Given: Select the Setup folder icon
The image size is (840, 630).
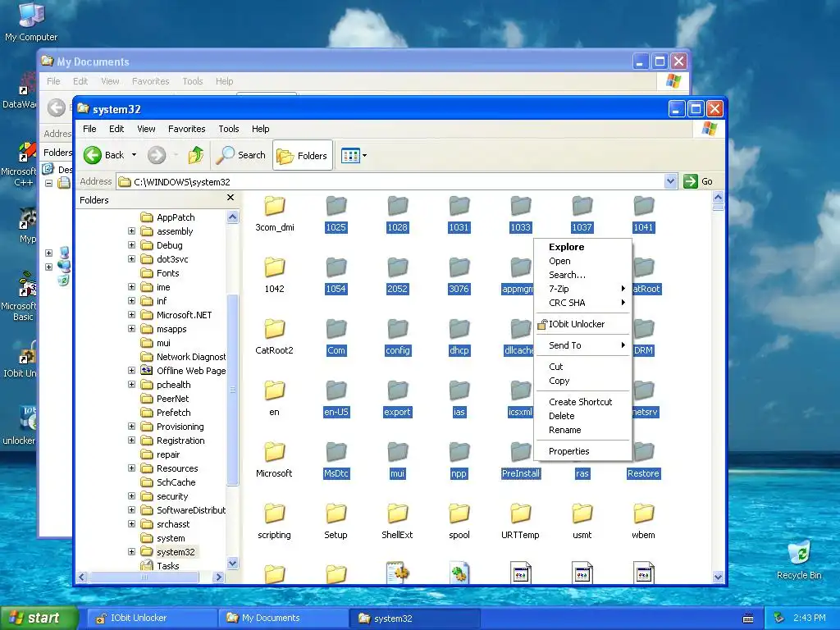Looking at the screenshot, I should click(336, 514).
